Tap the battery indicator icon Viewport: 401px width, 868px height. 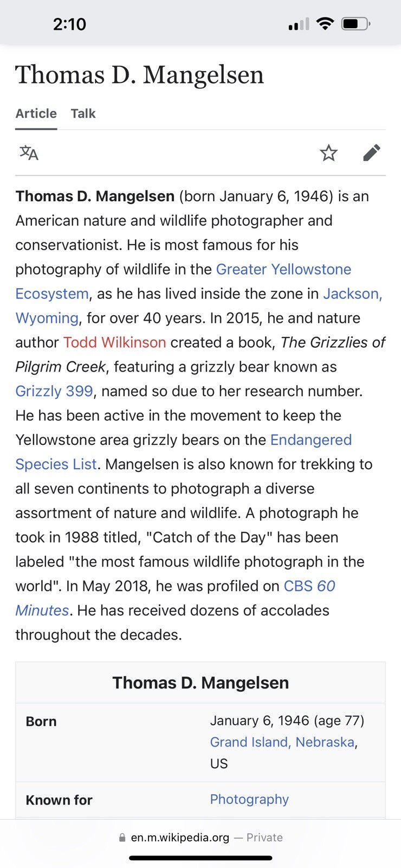point(355,24)
